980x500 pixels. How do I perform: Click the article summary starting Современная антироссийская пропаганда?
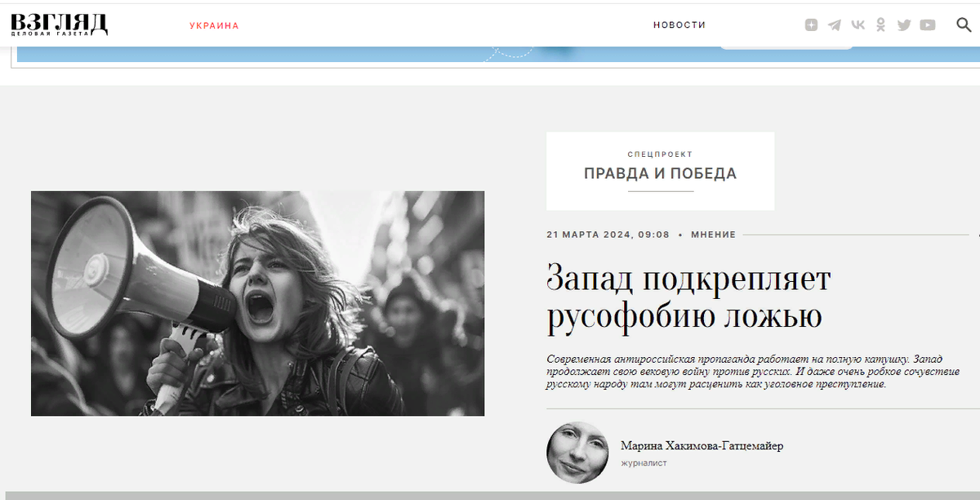pos(753,372)
